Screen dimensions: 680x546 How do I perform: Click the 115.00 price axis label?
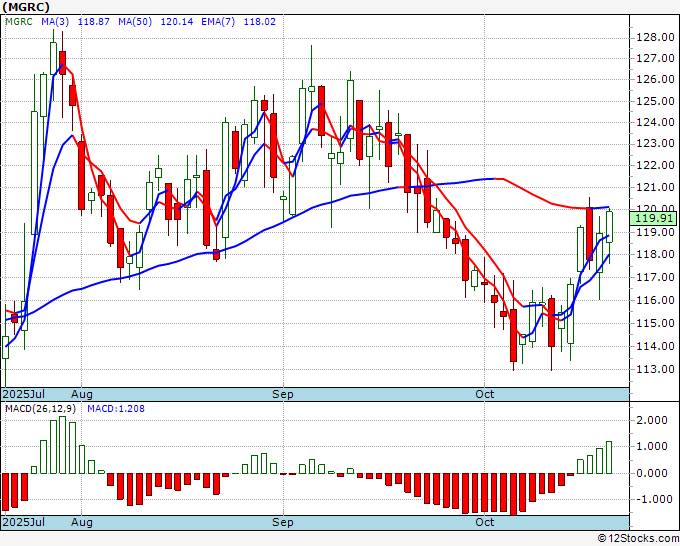coord(655,323)
